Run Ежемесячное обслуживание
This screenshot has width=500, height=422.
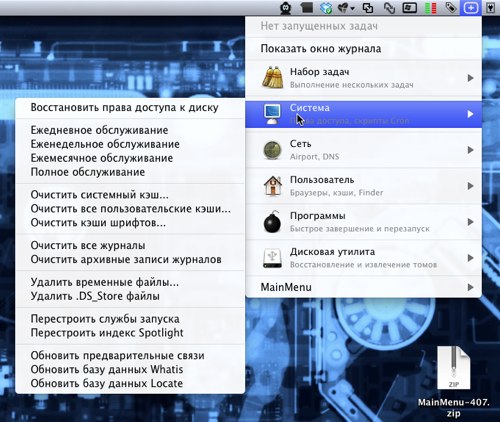tap(130, 158)
